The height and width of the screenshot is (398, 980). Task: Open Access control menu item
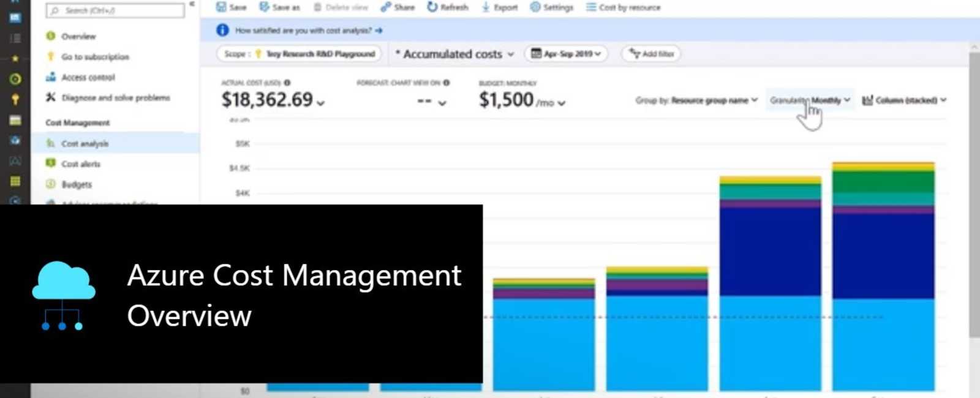click(x=88, y=78)
